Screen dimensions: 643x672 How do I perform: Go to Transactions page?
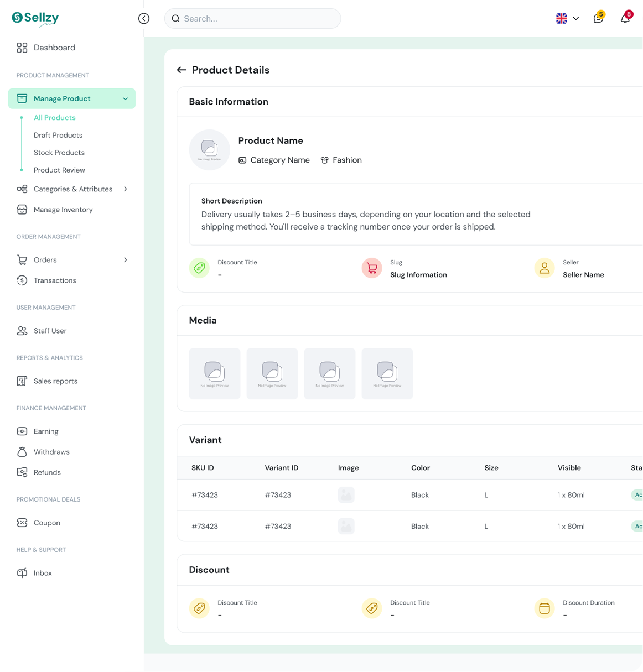point(55,280)
